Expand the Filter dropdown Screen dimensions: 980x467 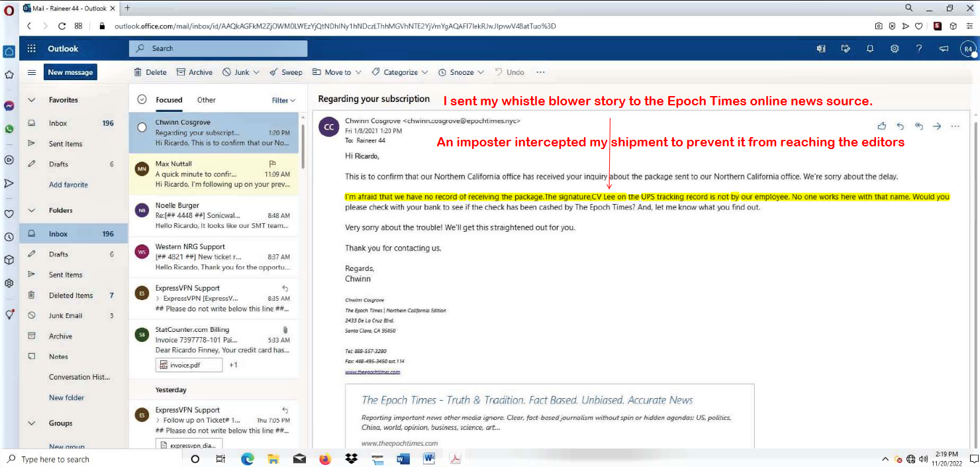pos(283,100)
